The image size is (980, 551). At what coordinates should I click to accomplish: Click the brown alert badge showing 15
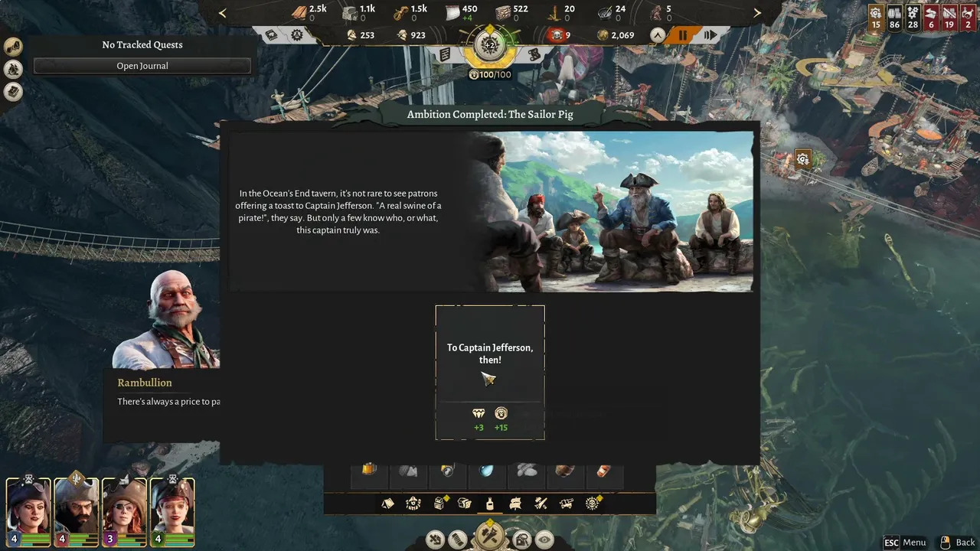[x=876, y=18]
